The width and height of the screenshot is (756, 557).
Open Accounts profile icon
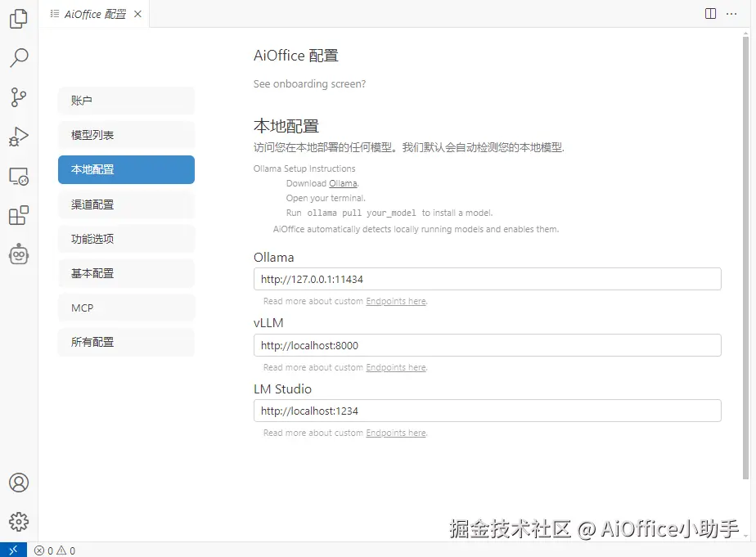pyautogui.click(x=19, y=483)
